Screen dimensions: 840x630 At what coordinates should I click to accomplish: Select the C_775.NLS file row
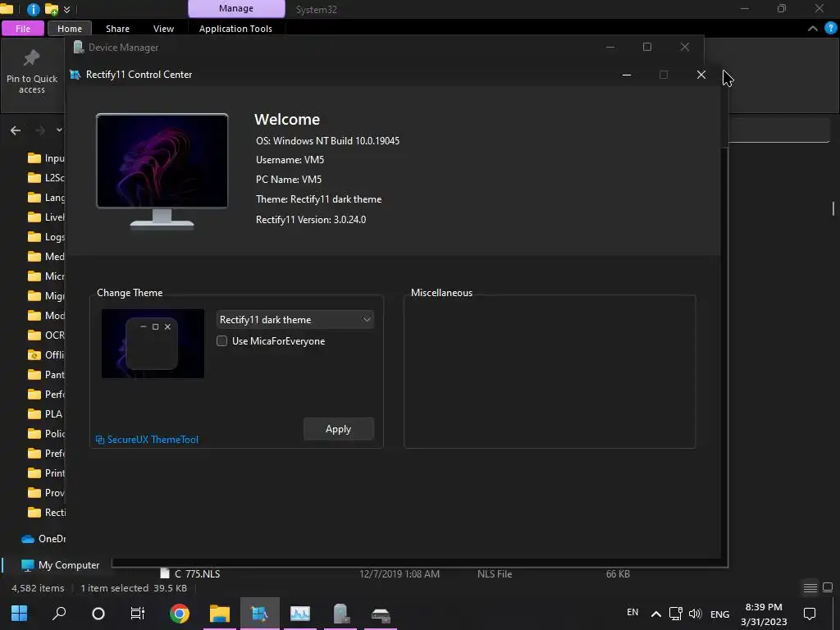tap(396, 573)
